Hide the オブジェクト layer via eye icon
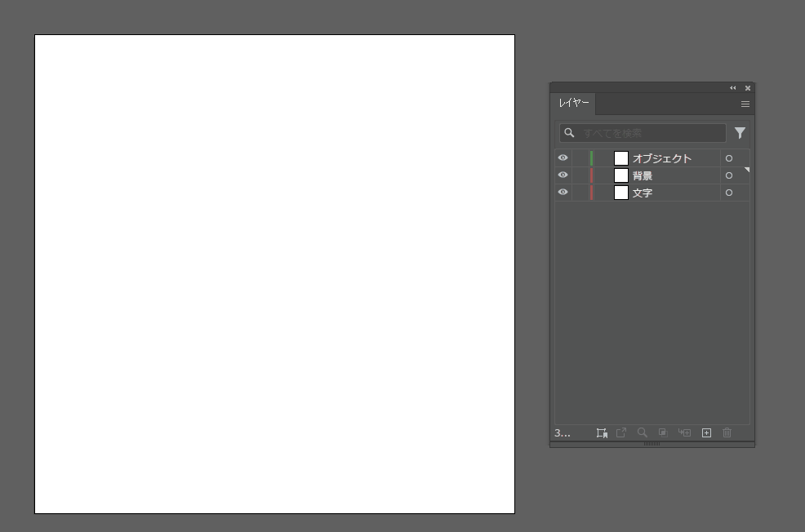 tap(563, 158)
